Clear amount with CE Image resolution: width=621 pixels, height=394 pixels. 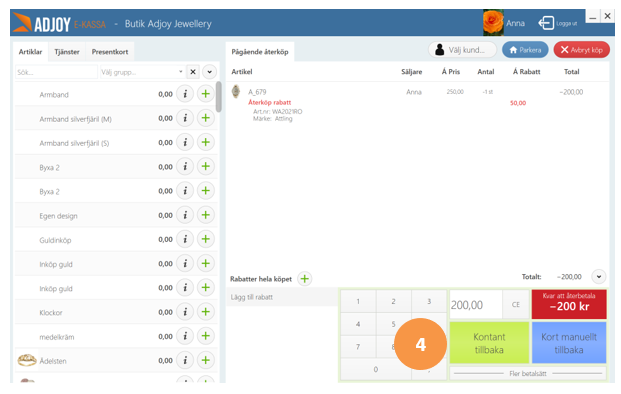tap(516, 305)
